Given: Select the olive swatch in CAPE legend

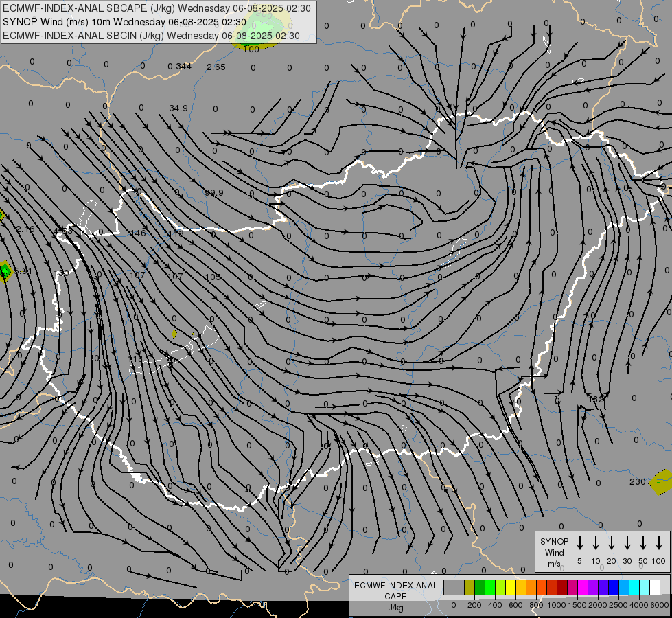Looking at the screenshot, I should click(470, 588).
